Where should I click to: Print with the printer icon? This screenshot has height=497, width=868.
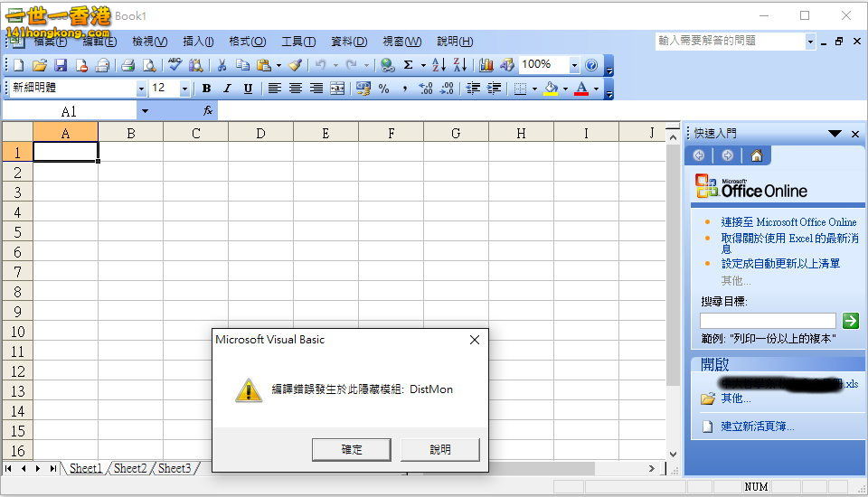127,65
